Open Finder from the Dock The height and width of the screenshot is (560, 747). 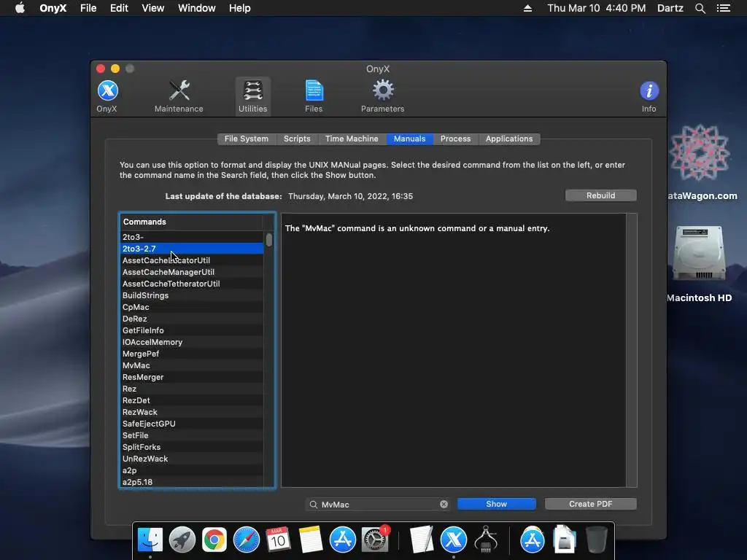tap(150, 540)
